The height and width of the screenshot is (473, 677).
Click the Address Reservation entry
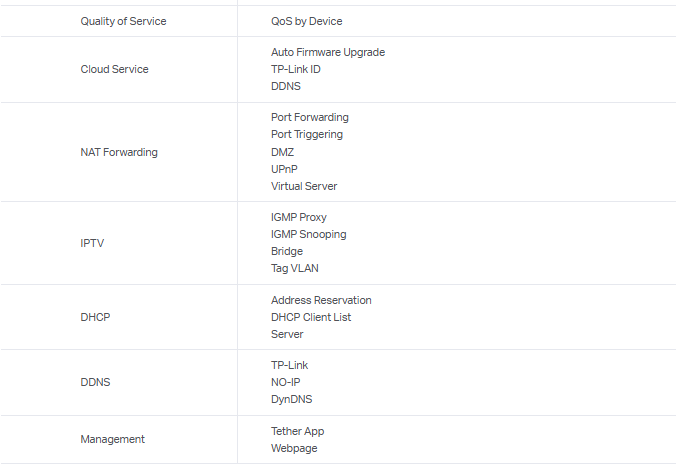pos(321,300)
